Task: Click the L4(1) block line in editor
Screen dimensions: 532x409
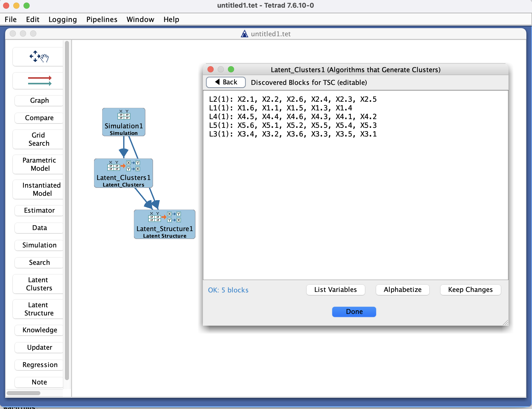Action: point(293,117)
